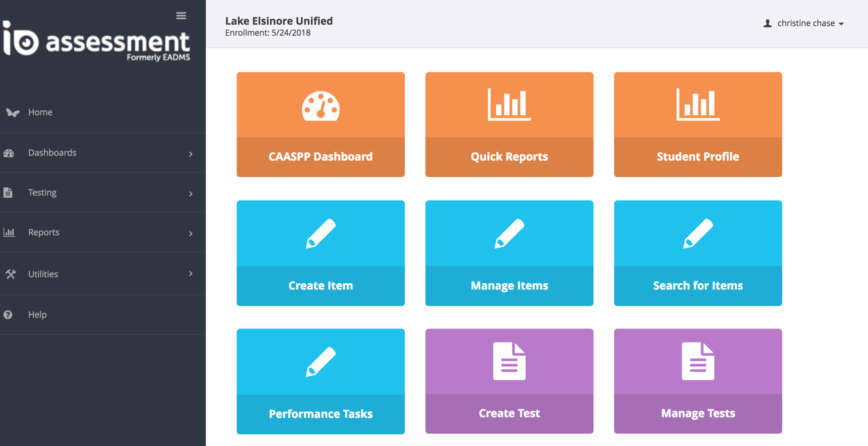Go to Home in the sidebar
This screenshot has height=446, width=868.
(x=40, y=112)
